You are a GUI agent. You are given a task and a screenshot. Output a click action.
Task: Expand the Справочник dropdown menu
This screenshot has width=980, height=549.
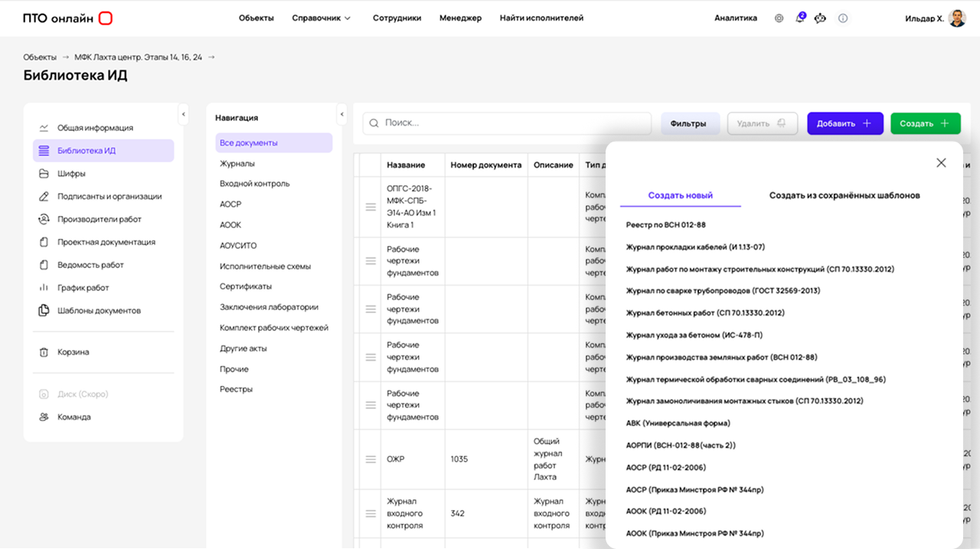click(x=322, y=18)
